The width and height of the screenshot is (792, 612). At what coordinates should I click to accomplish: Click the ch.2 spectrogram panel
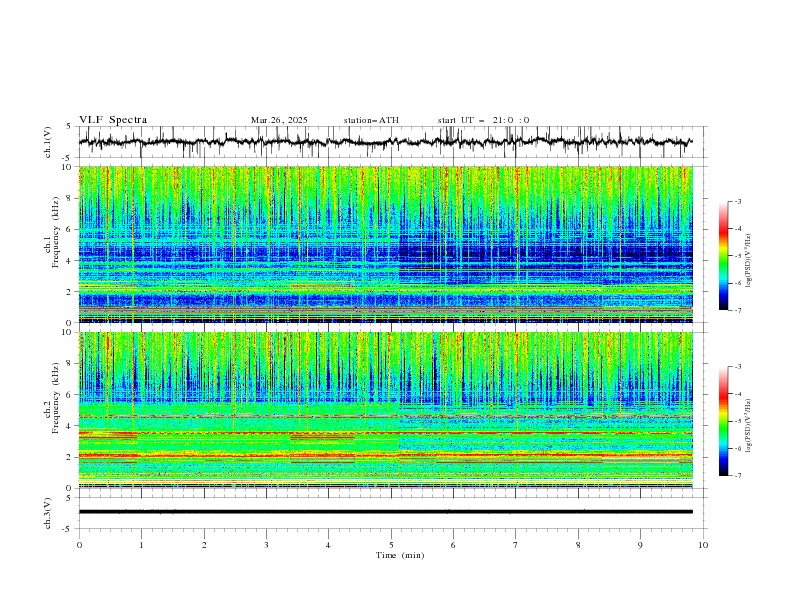[385, 410]
